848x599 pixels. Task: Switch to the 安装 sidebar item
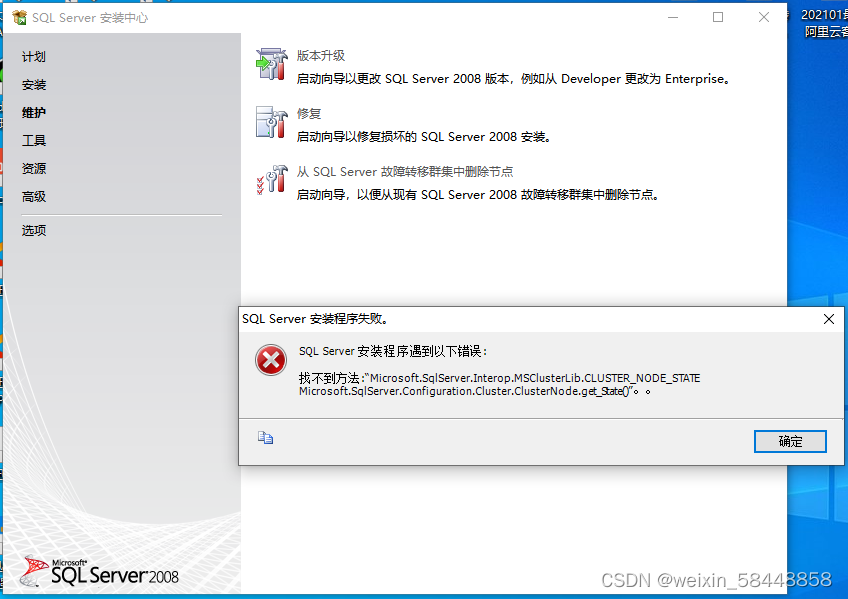(34, 85)
